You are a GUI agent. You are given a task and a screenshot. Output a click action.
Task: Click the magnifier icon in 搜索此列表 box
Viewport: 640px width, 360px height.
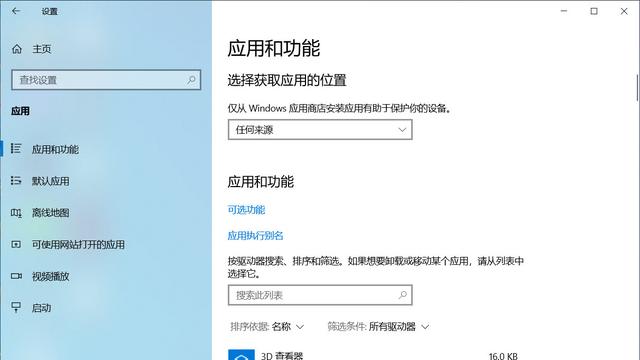pyautogui.click(x=402, y=295)
